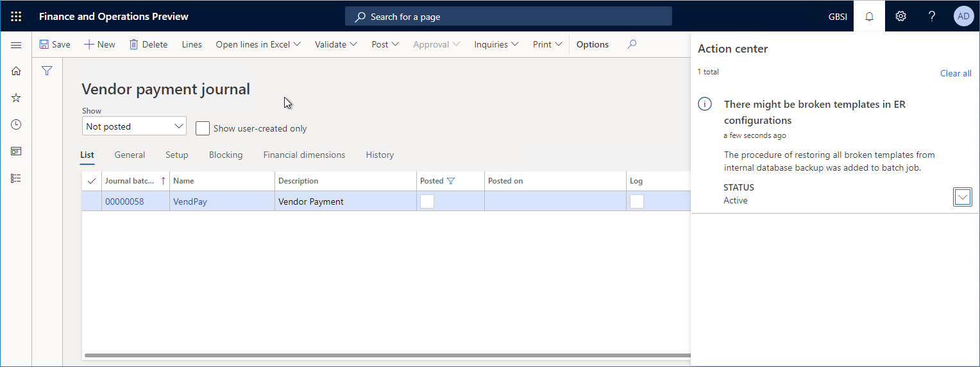The height and width of the screenshot is (367, 980).
Task: Expand the Post menu
Action: (x=385, y=44)
